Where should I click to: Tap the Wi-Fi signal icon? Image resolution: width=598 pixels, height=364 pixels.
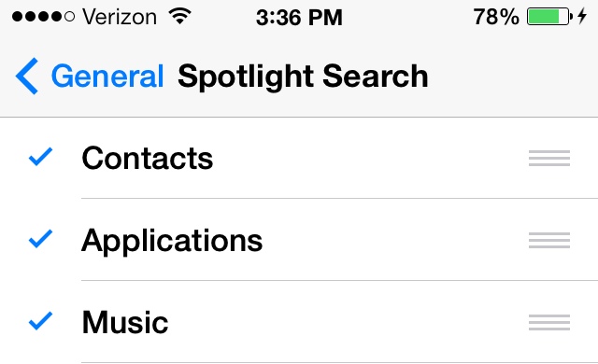(179, 17)
